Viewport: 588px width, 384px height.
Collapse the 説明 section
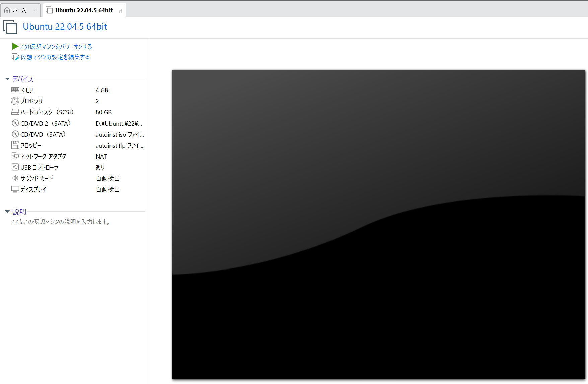coord(7,212)
